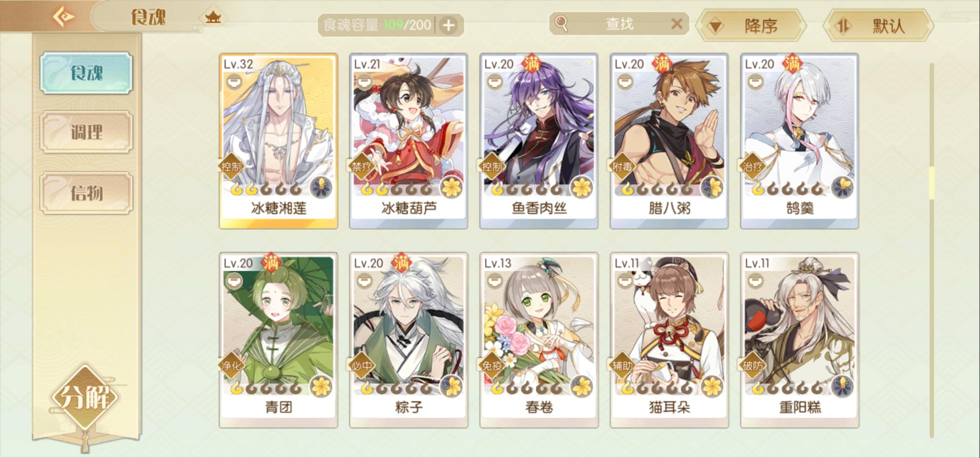This screenshot has width=980, height=458.
Task: Clear search with the X icon
Action: 677,24
